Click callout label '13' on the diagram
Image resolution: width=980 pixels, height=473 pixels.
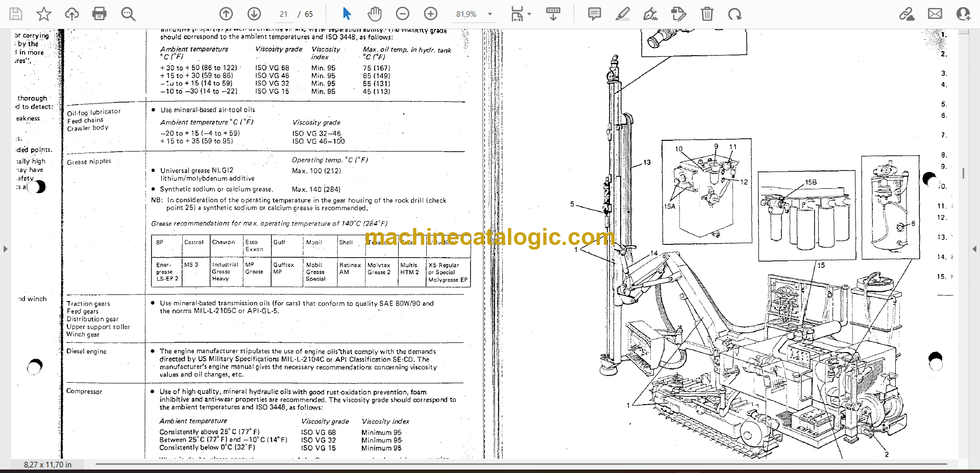pyautogui.click(x=647, y=162)
